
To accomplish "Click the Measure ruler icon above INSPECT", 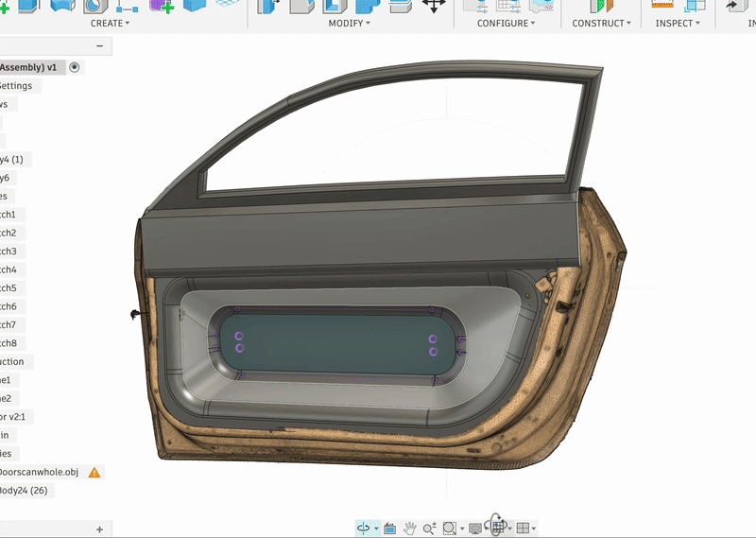I will [x=662, y=5].
